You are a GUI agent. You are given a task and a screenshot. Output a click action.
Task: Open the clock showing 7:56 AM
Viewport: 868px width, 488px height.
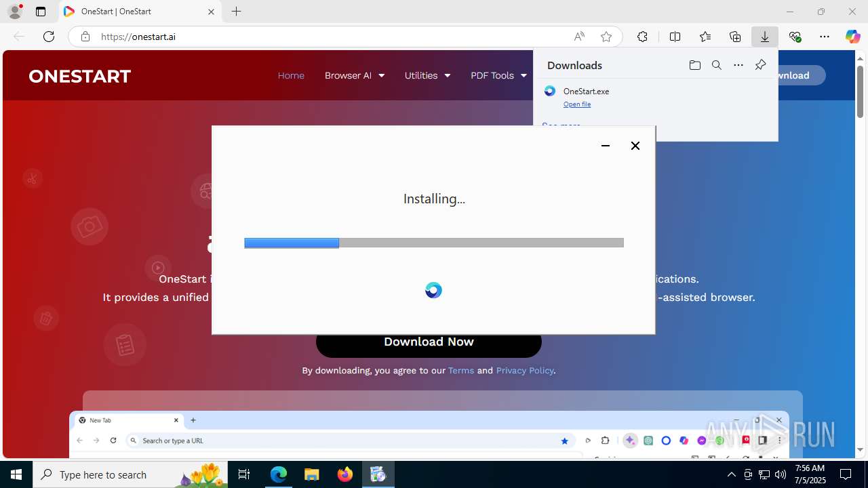[x=810, y=474]
